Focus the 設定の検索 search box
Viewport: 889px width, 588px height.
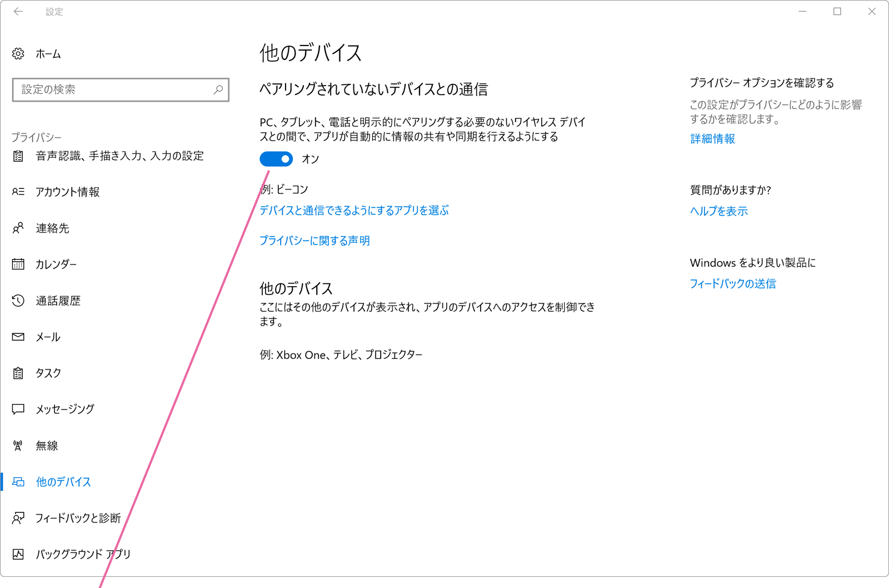click(121, 89)
